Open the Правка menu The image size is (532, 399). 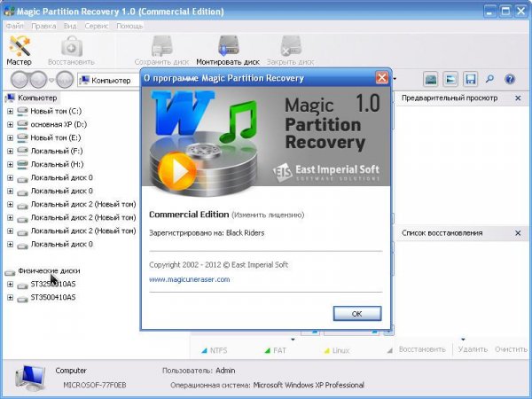(x=43, y=26)
